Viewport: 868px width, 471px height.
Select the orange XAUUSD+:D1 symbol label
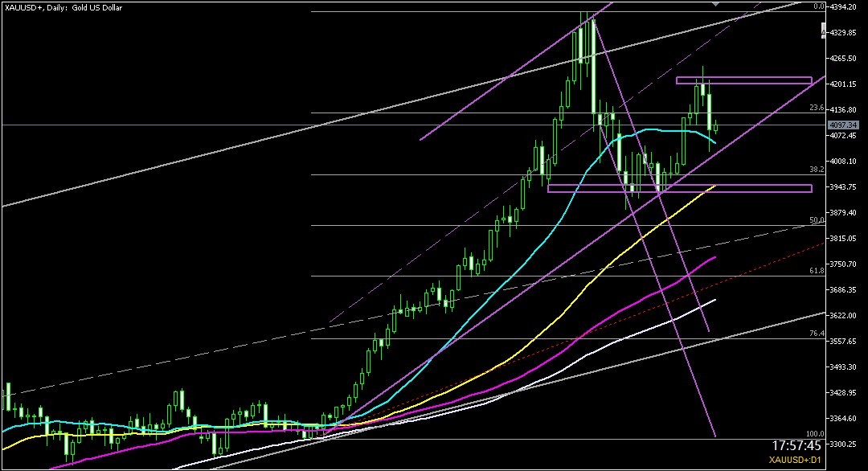coord(793,461)
